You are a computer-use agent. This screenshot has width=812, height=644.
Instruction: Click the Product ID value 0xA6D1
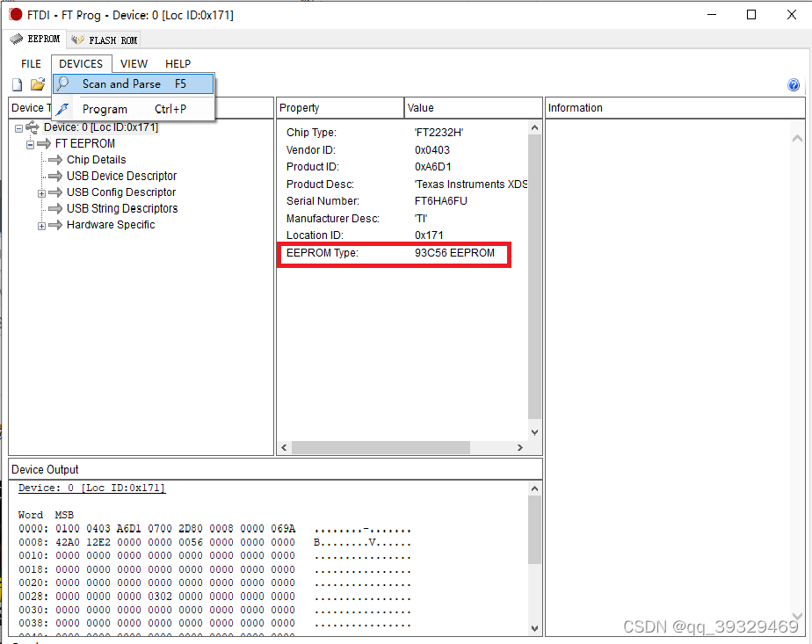pyautogui.click(x=433, y=167)
